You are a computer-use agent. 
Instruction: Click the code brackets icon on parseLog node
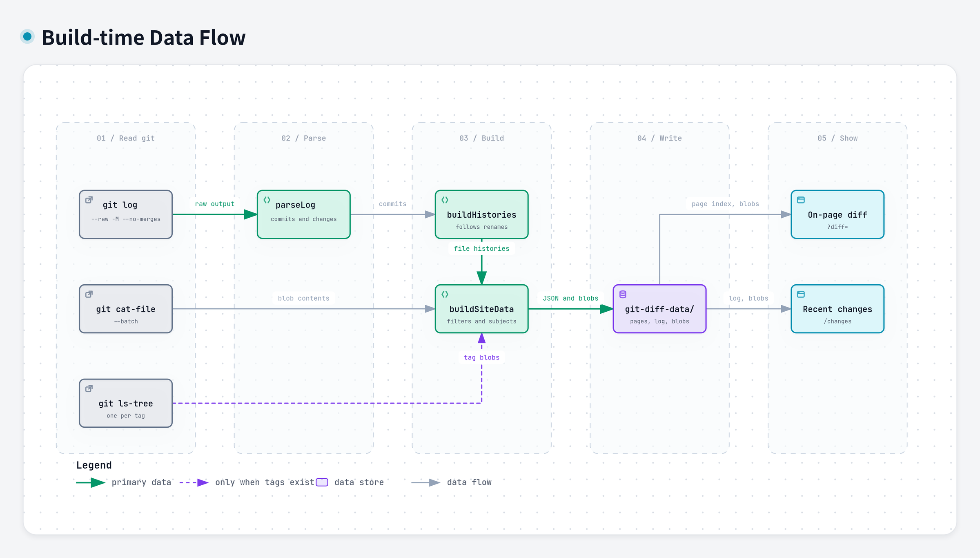click(x=267, y=200)
